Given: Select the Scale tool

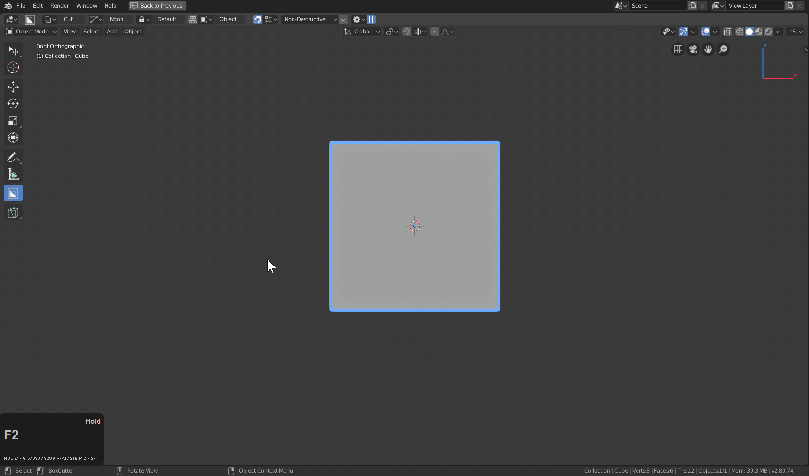Looking at the screenshot, I should pyautogui.click(x=13, y=121).
